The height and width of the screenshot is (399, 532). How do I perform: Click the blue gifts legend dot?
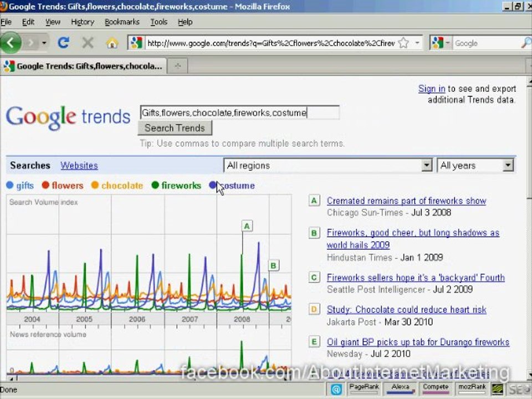pos(10,185)
